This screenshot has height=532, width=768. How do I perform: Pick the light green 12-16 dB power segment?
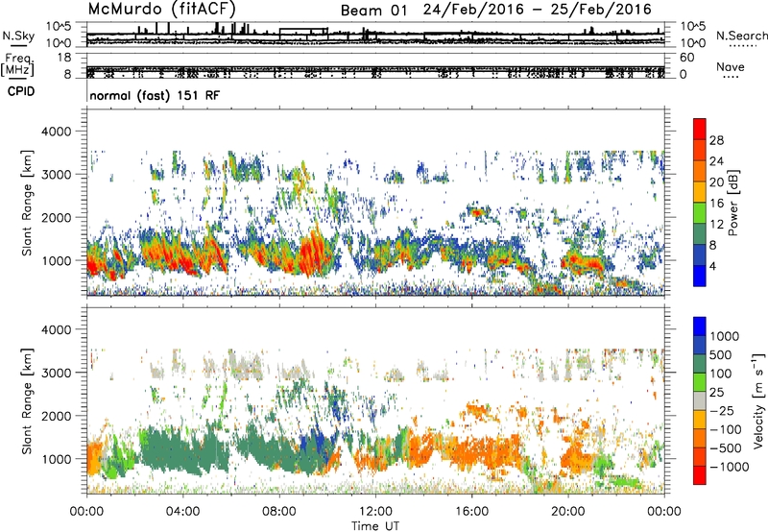click(700, 213)
